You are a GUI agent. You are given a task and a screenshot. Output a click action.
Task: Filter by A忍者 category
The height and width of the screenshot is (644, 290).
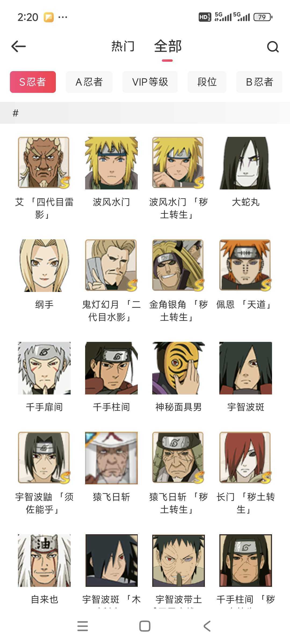coord(89,82)
